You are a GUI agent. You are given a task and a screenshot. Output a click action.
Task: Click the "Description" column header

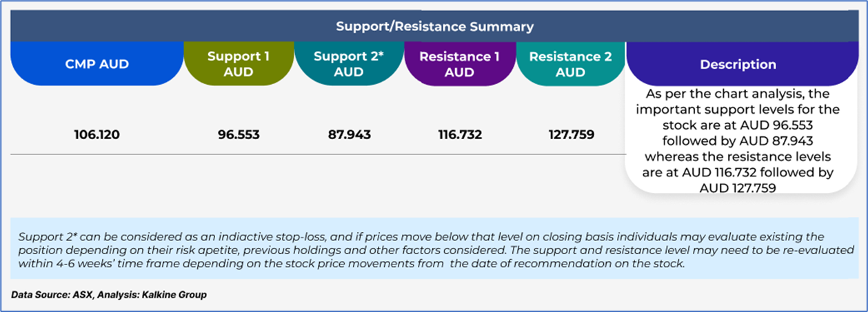(738, 64)
